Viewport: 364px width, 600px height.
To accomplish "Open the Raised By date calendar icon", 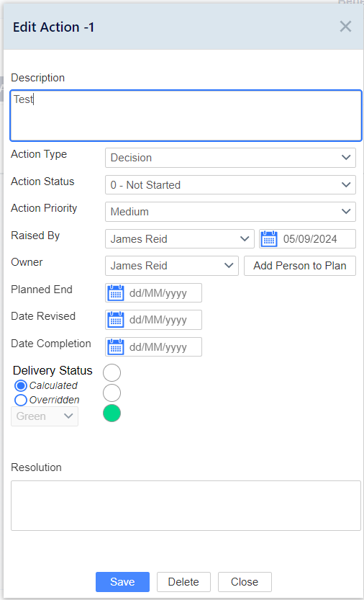I will [269, 239].
